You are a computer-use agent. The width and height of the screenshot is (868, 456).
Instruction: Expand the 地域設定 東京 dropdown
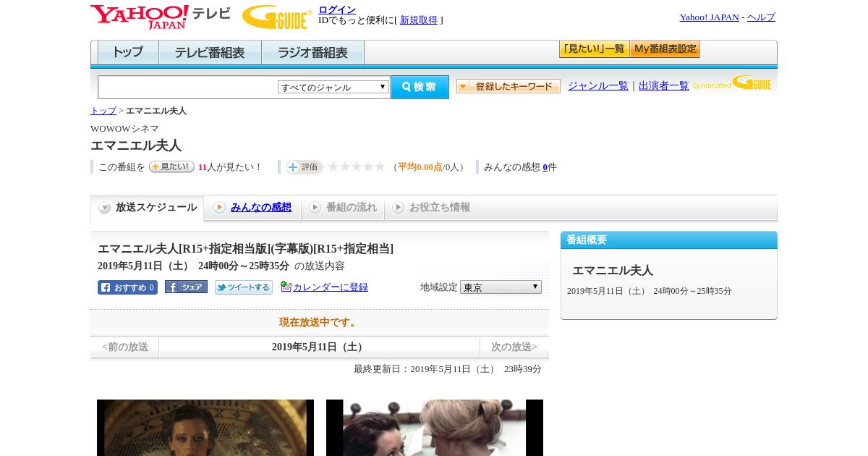pyautogui.click(x=501, y=287)
